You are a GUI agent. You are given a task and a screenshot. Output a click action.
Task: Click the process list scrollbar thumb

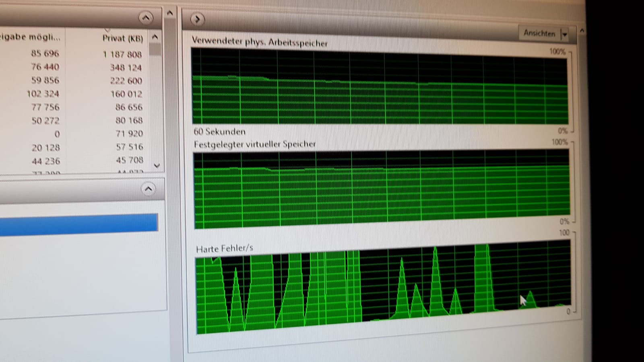coord(155,49)
